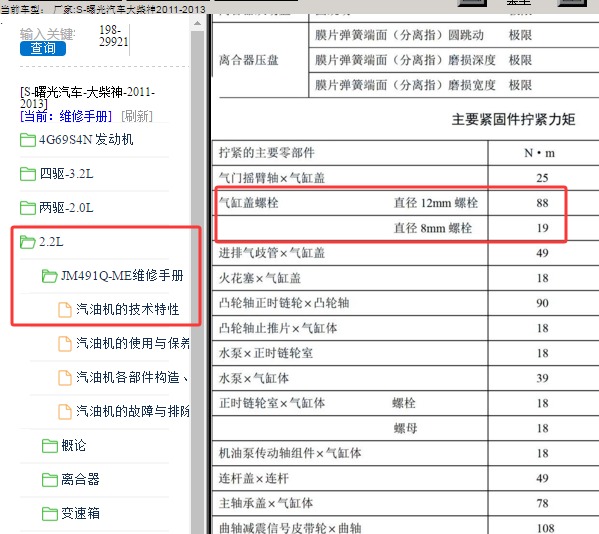Open the 概论 folder icon

tap(50, 446)
